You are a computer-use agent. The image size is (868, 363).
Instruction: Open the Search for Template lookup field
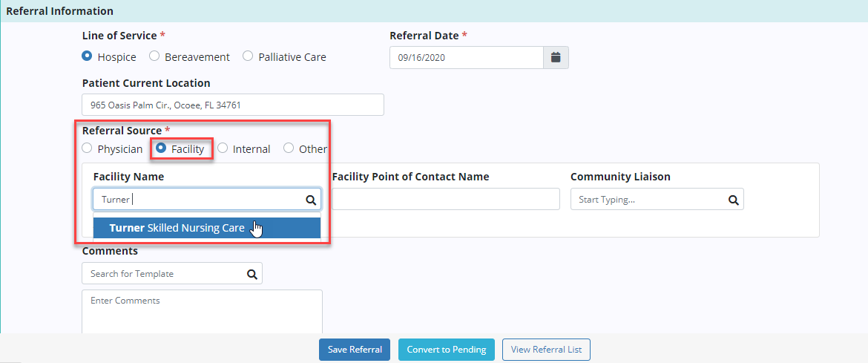[x=163, y=274]
